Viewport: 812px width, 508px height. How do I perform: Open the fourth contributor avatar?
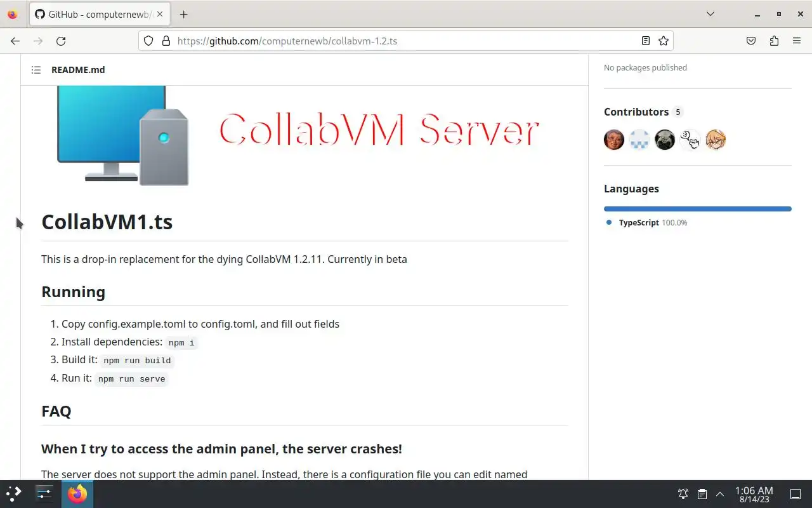click(690, 140)
